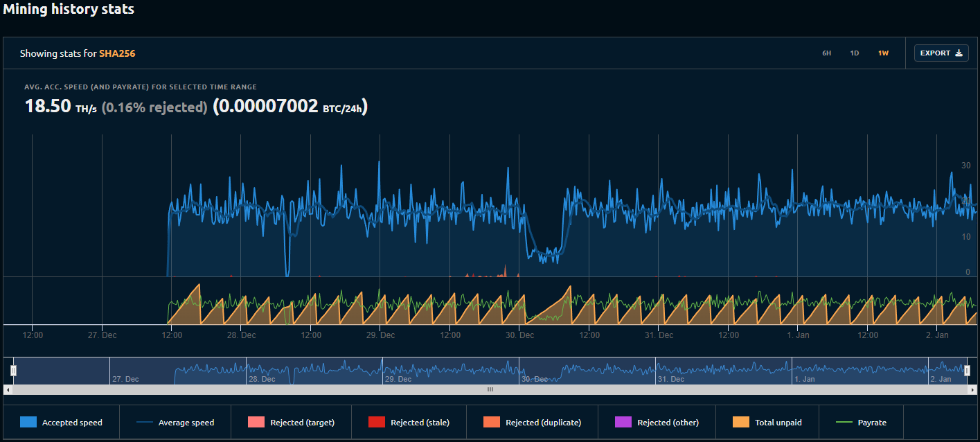The image size is (980, 442).
Task: Select the 1W time range
Action: pos(883,53)
